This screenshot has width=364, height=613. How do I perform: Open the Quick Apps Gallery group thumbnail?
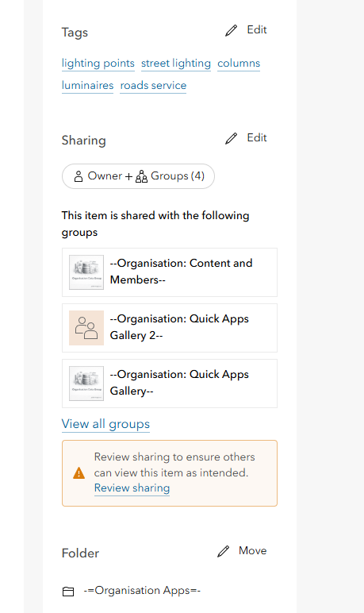coord(86,384)
